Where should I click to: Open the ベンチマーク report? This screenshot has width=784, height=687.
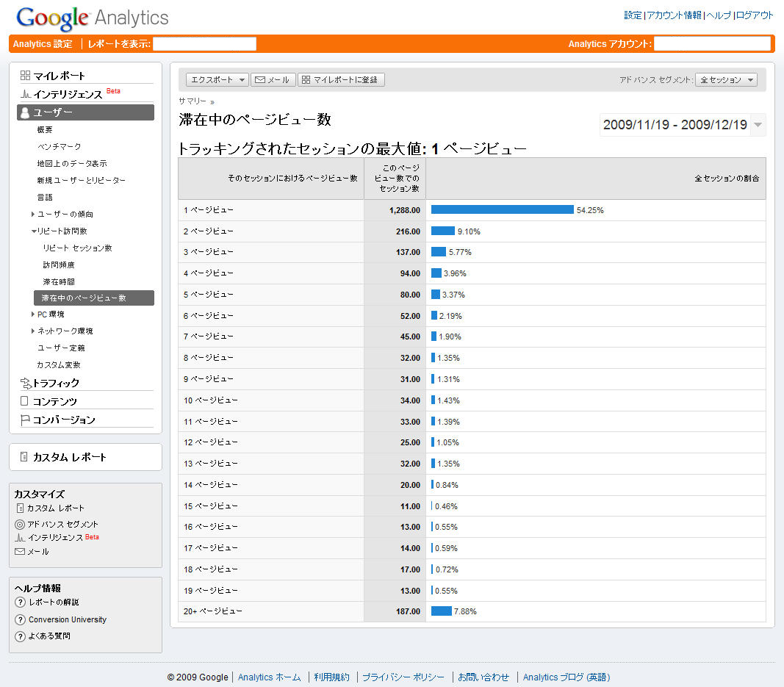click(x=59, y=146)
